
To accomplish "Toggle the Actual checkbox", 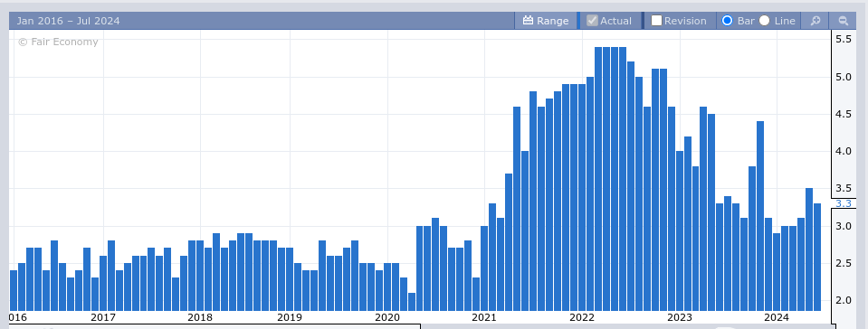I will click(592, 21).
